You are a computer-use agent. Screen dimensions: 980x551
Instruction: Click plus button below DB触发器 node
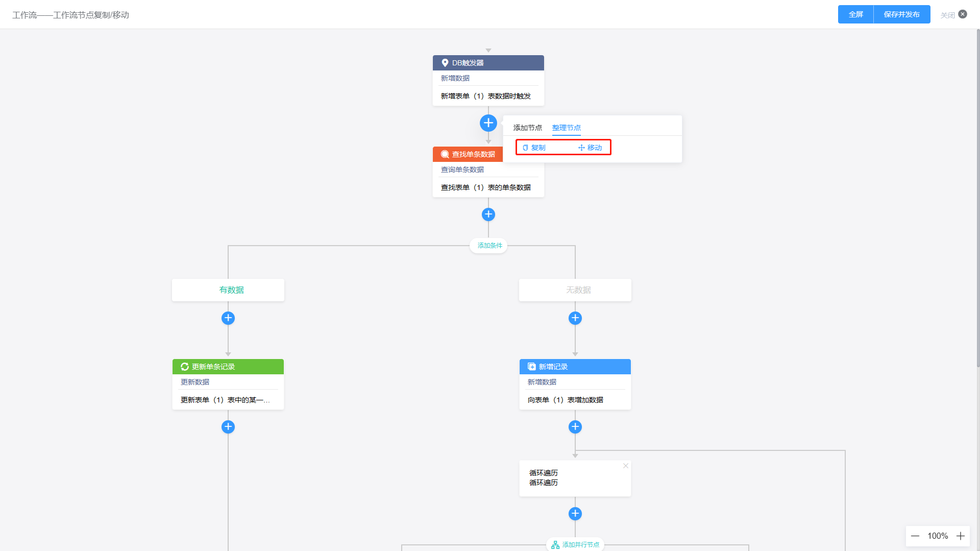[488, 123]
